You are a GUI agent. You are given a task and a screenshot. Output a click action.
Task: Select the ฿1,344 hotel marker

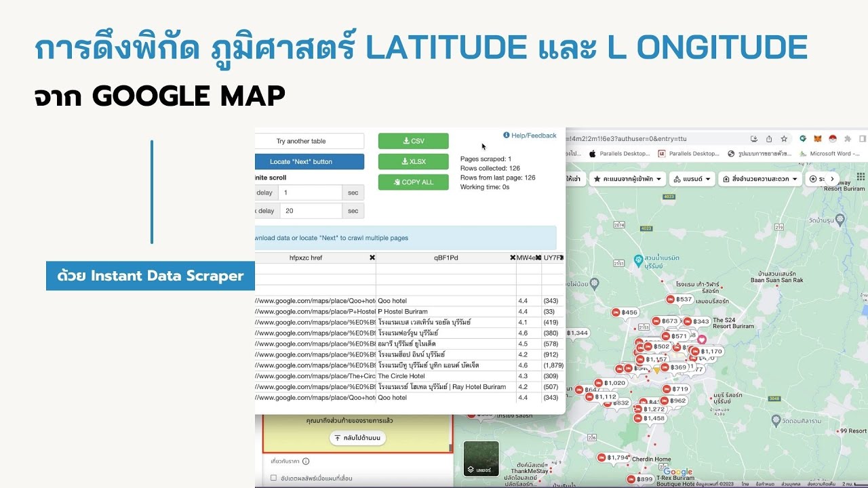point(578,333)
